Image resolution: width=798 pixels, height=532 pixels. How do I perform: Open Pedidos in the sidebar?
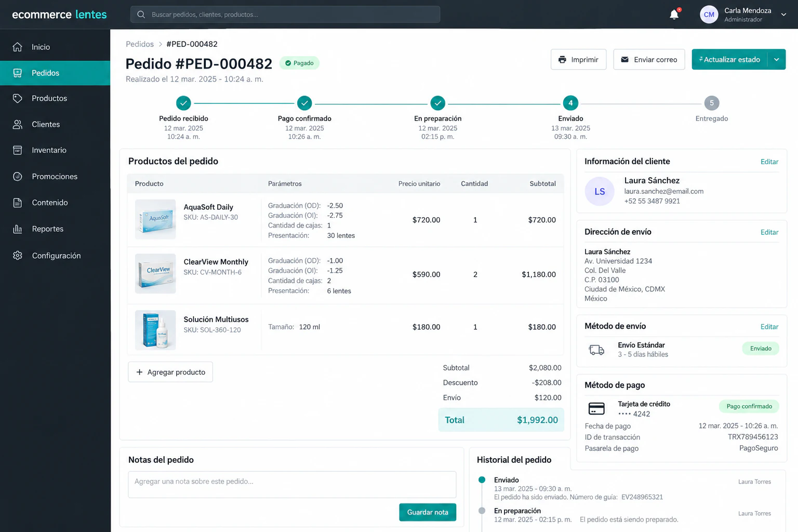click(55, 73)
